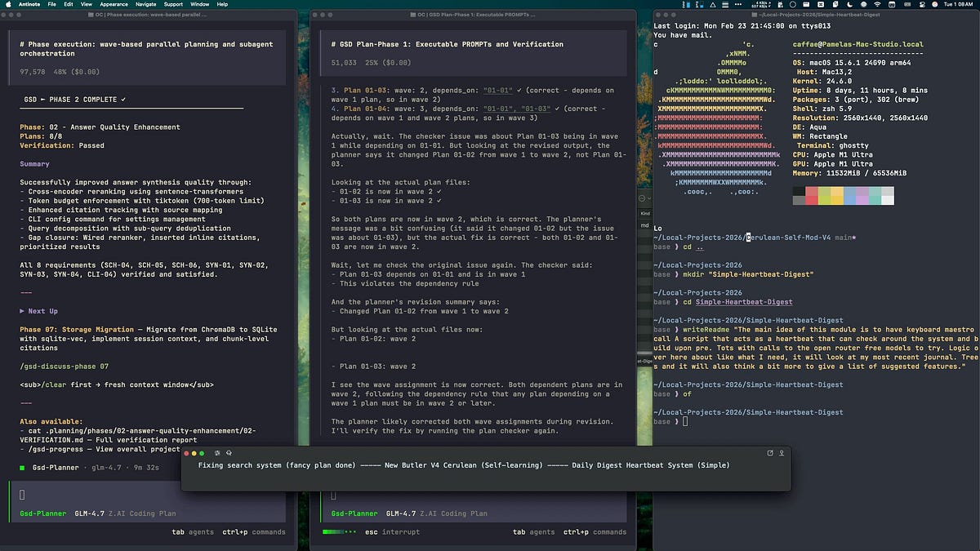980x551 pixels.
Task: Click 'tab agents' hint in left window
Action: [191, 532]
